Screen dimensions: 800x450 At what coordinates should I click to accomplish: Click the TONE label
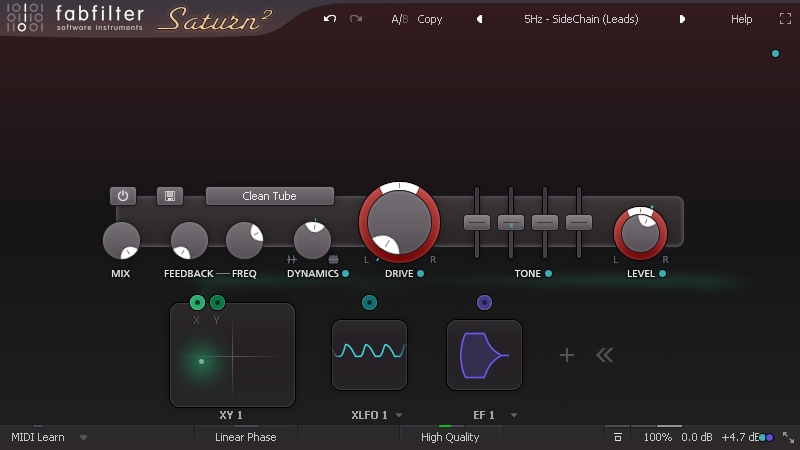pyautogui.click(x=528, y=273)
